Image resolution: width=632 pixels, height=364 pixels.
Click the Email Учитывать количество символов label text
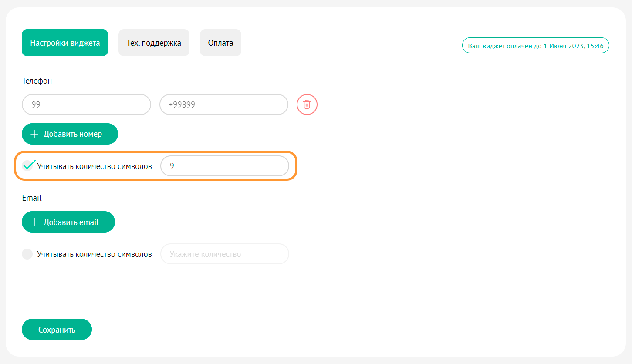pos(95,254)
